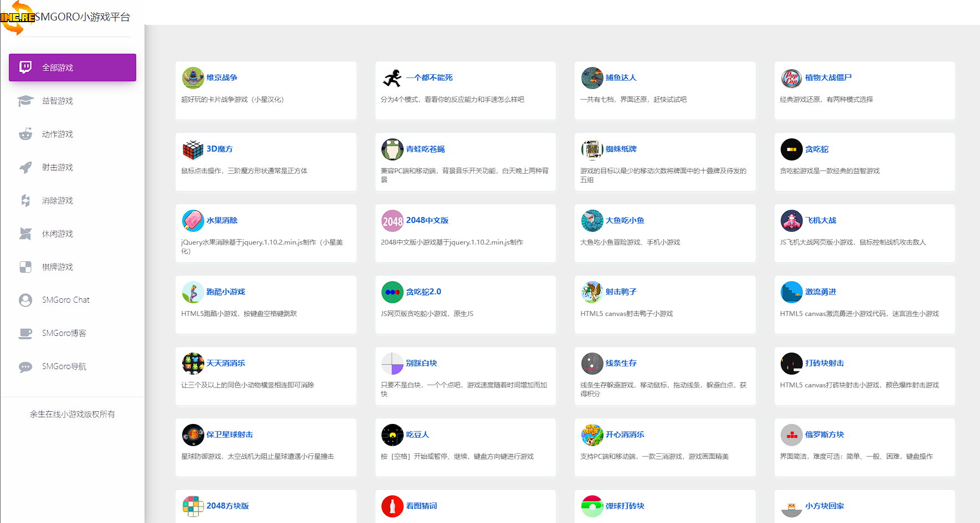Click the 植物大战僵尸 game icon

[x=791, y=78]
